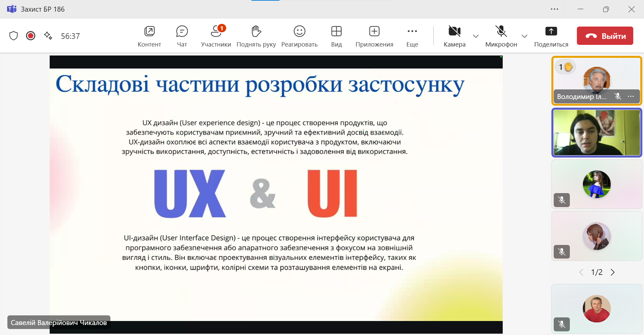The height and width of the screenshot is (335, 644).
Task: Open Володимир's tile options menu
Action: point(631,96)
